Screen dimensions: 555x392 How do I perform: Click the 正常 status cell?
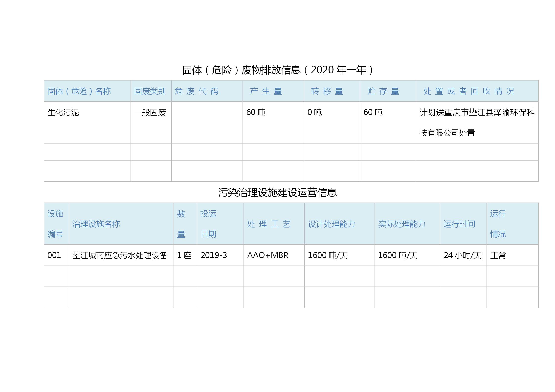click(498, 255)
